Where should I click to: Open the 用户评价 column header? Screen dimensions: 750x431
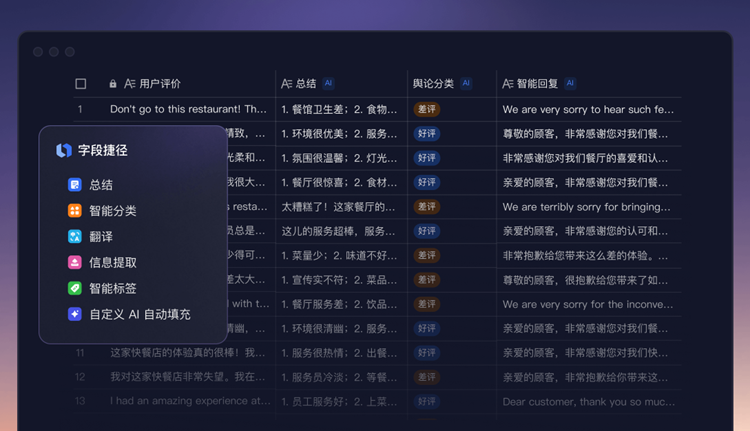point(160,84)
